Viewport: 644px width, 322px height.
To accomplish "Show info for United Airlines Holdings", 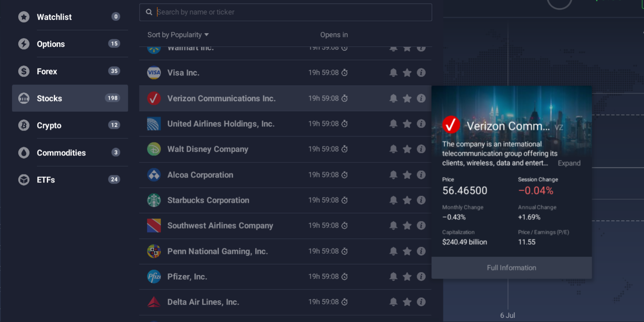I will (421, 123).
